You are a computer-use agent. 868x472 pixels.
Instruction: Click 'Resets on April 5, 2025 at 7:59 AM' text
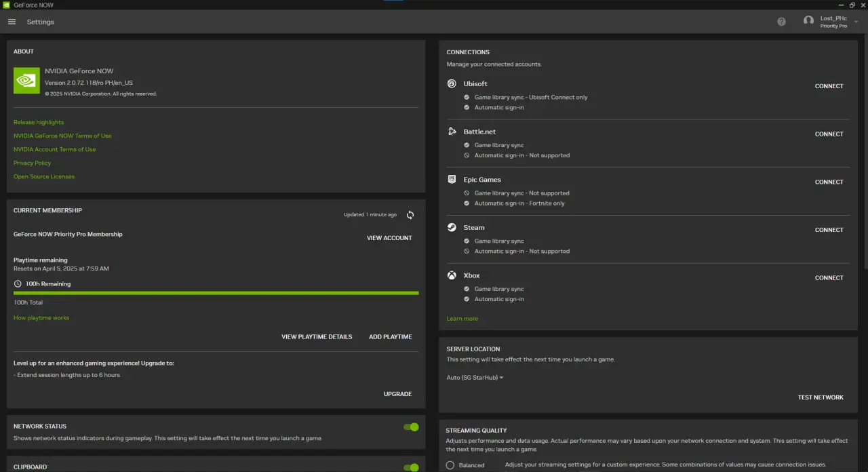61,269
